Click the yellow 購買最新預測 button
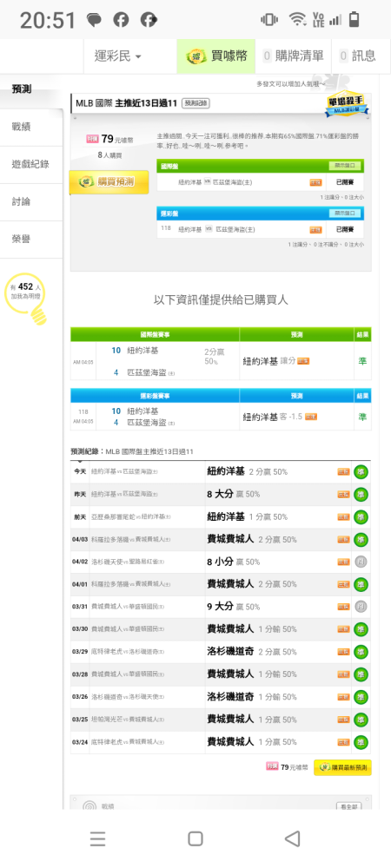Viewport: 391px width, 868px height. pyautogui.click(x=342, y=768)
